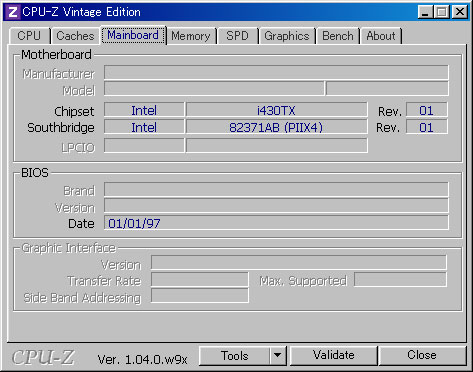Click the empty Manufacturer field
Image resolution: width=473 pixels, height=372 pixels.
point(276,72)
